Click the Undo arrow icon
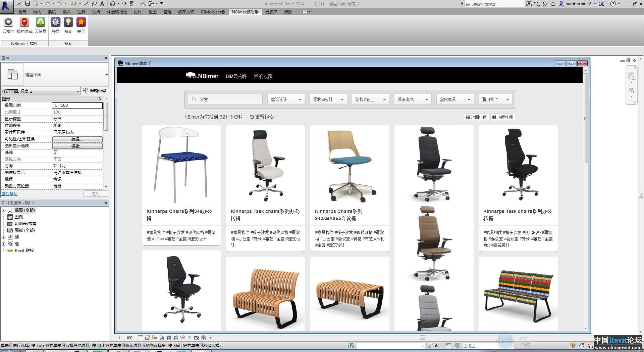The height and width of the screenshot is (352, 644). click(48, 4)
